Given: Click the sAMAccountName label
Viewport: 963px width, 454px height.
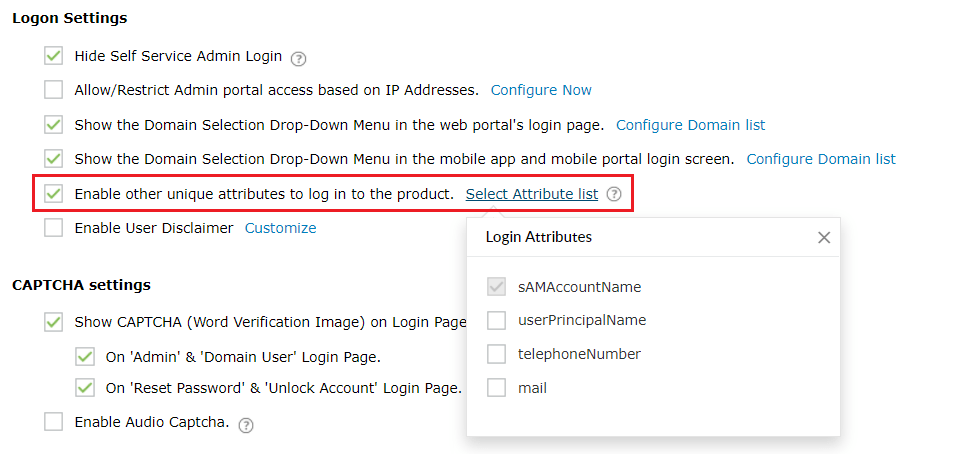Looking at the screenshot, I should (x=580, y=287).
